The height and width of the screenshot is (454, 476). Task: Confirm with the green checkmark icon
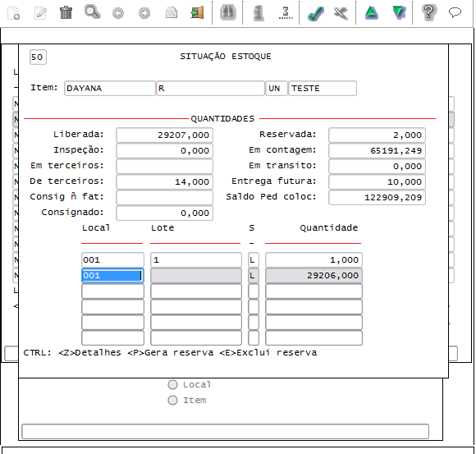point(315,13)
